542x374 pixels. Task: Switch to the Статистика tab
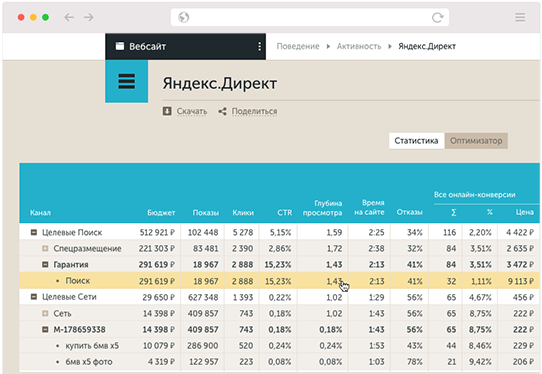pos(417,141)
